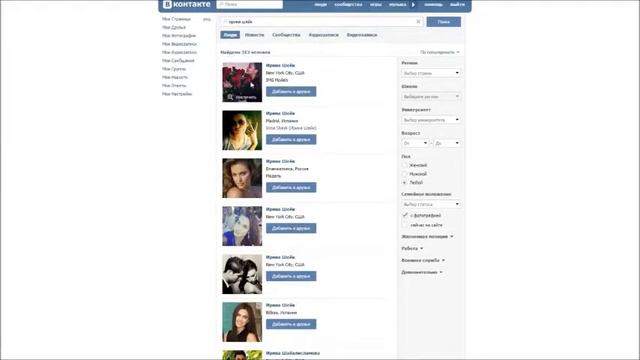Screen dimensions: 640x360
Task: Open Мои Друзья in the sidebar
Action: coord(174,27)
